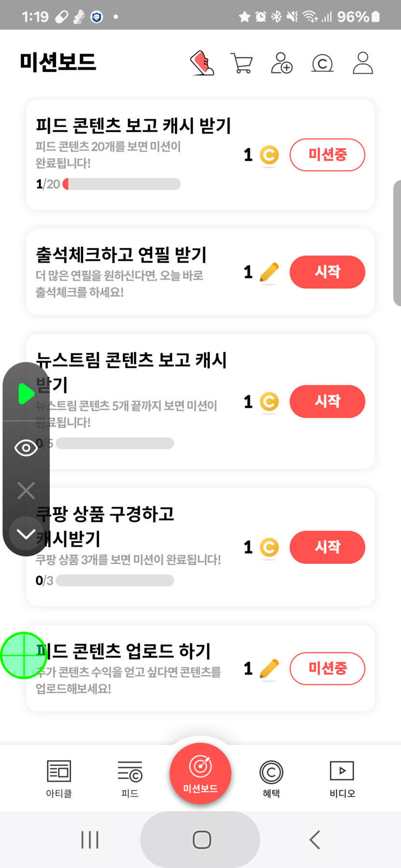401x868 pixels.
Task: Close the floating overlay with X
Action: [x=26, y=490]
